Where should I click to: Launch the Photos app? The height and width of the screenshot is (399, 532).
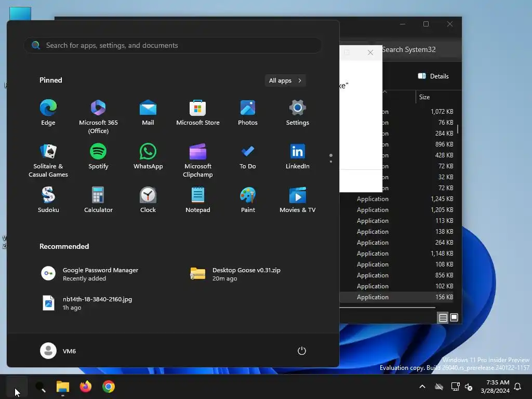tap(248, 113)
